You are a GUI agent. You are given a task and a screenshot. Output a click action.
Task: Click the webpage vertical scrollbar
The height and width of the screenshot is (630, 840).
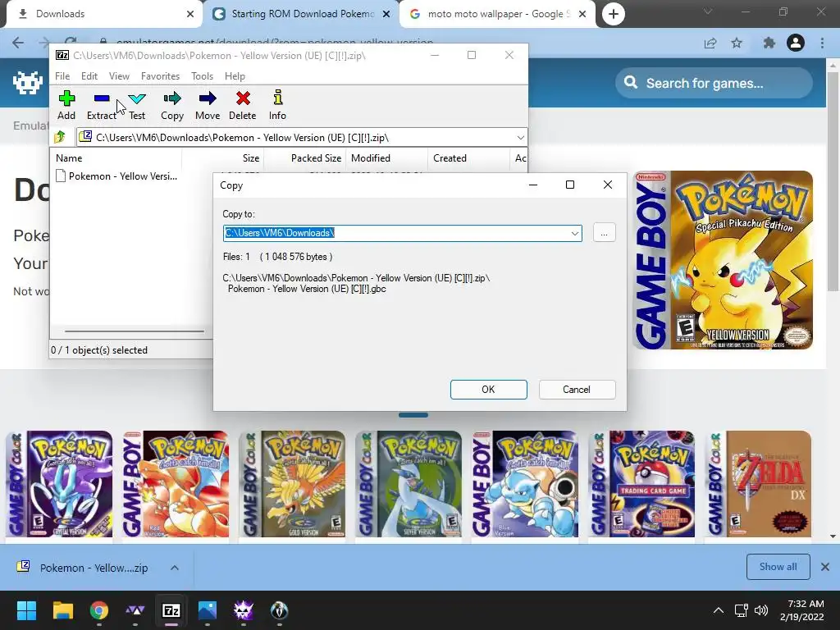point(833,181)
